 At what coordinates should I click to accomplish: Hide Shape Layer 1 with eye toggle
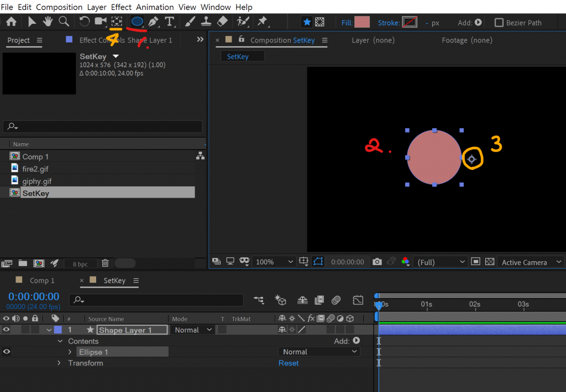coord(7,330)
